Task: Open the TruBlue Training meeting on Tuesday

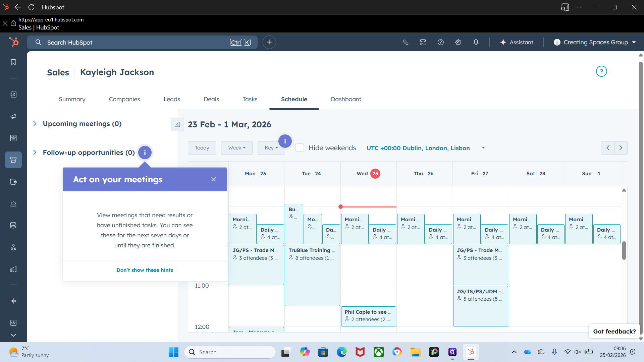Action: pos(312,275)
